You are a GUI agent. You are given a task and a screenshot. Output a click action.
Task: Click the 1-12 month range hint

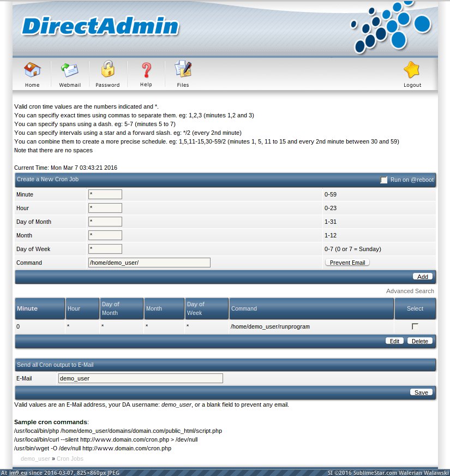point(331,235)
